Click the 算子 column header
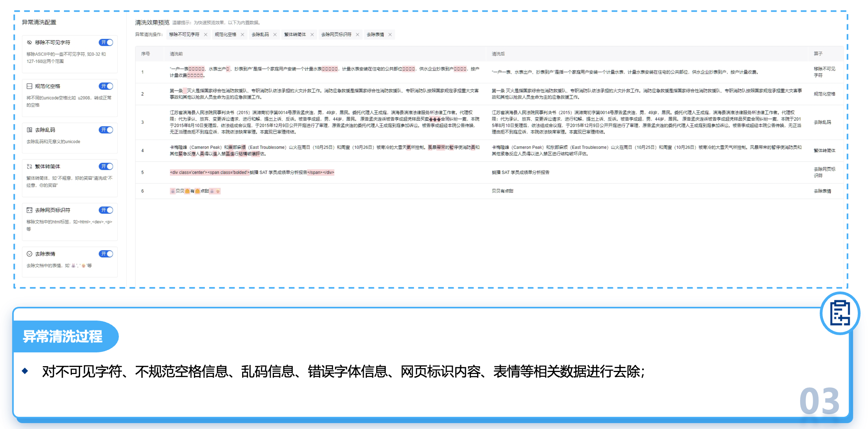 tap(818, 54)
